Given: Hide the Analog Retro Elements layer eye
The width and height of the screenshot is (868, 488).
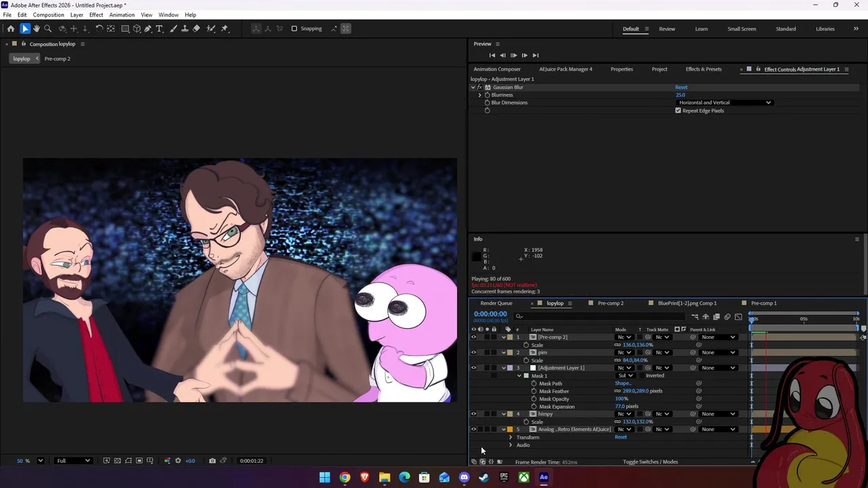Looking at the screenshot, I should (473, 430).
